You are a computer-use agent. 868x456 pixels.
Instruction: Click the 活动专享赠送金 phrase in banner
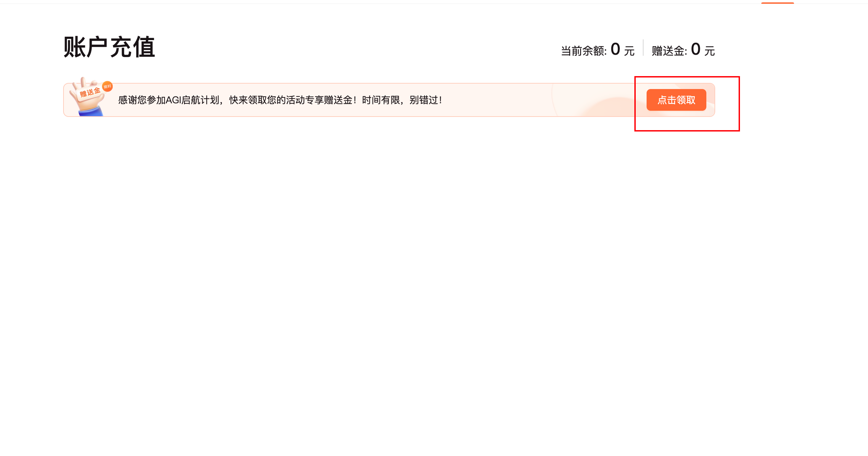[319, 100]
